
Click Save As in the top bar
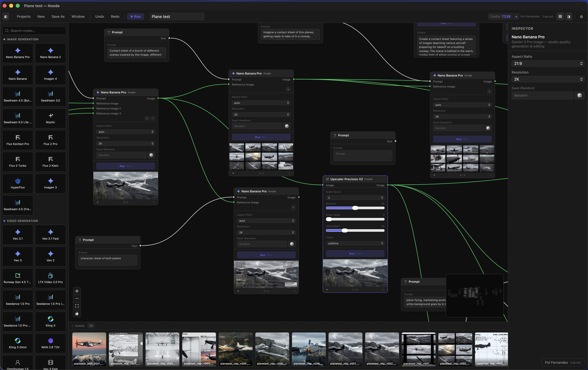coord(58,16)
